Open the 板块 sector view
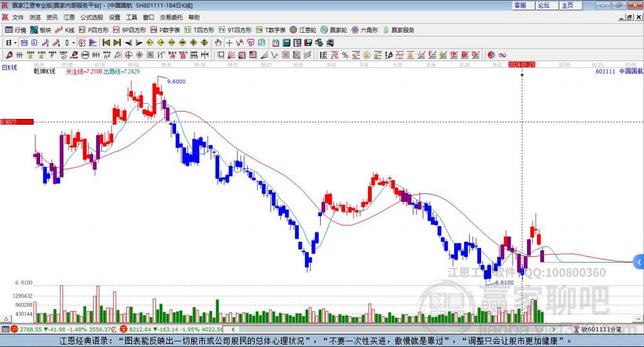 [40, 30]
